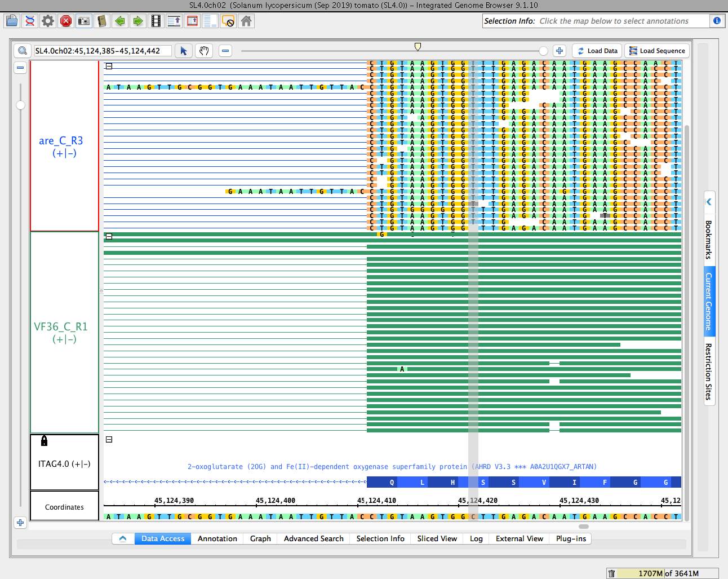
Task: Open the Annotation tab
Action: [217, 538]
